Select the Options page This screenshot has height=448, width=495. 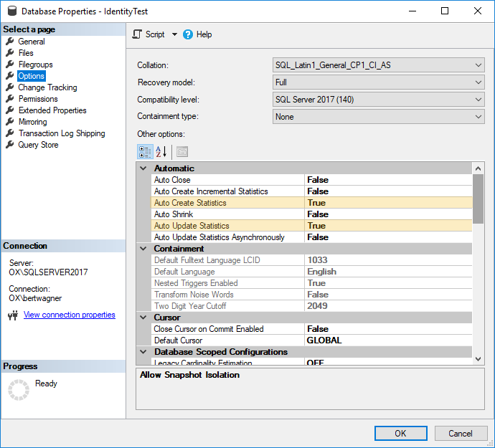32,76
